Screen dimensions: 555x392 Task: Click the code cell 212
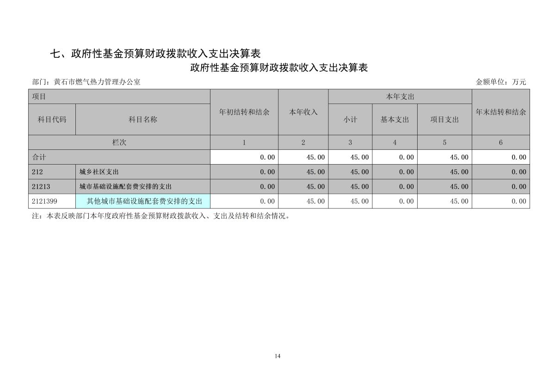[52, 172]
